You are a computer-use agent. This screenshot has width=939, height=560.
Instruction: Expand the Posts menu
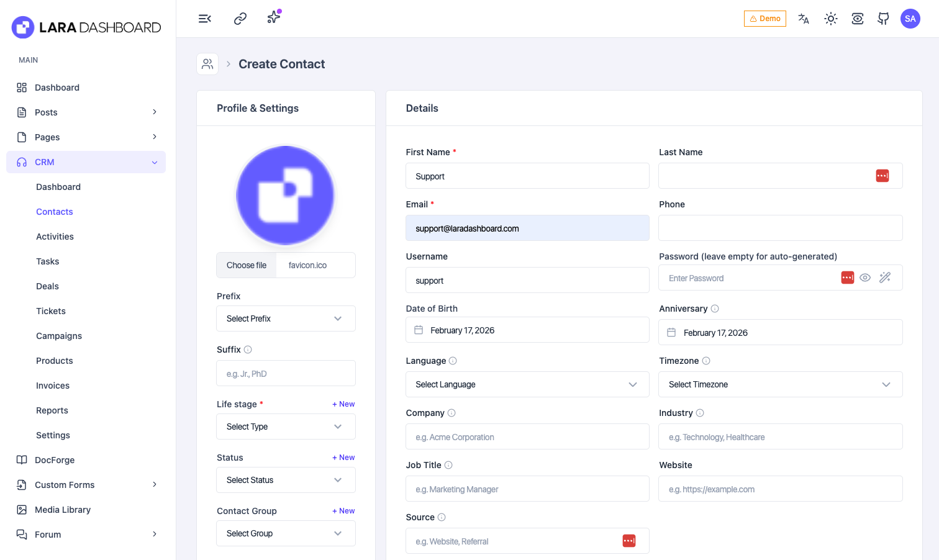[86, 112]
